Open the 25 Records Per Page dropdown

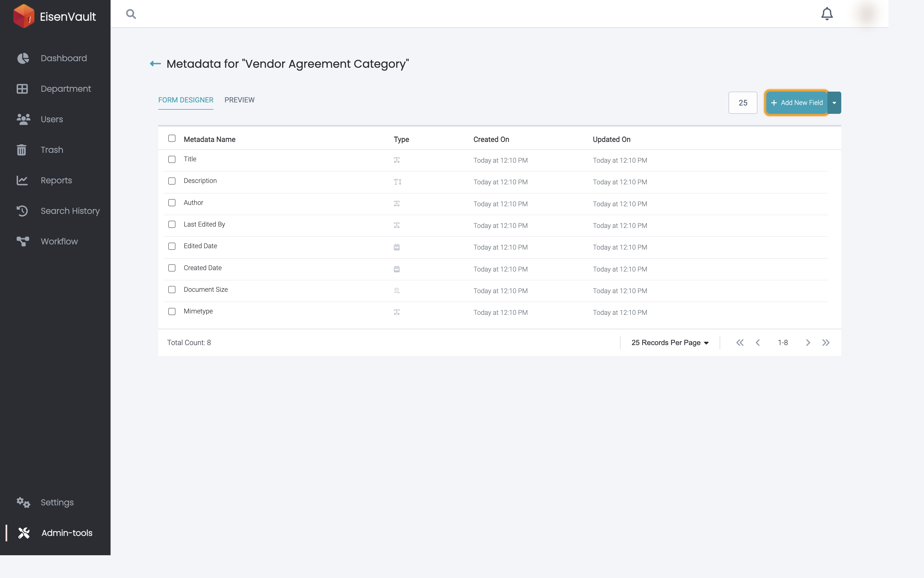coord(670,343)
